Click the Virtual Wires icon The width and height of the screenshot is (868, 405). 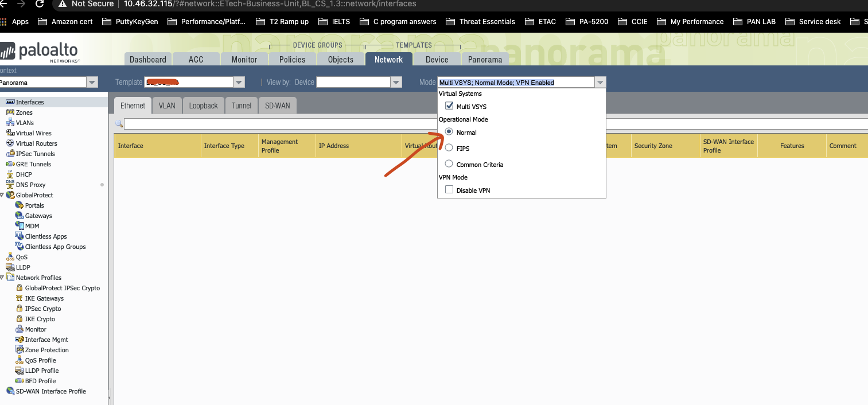pyautogui.click(x=10, y=133)
